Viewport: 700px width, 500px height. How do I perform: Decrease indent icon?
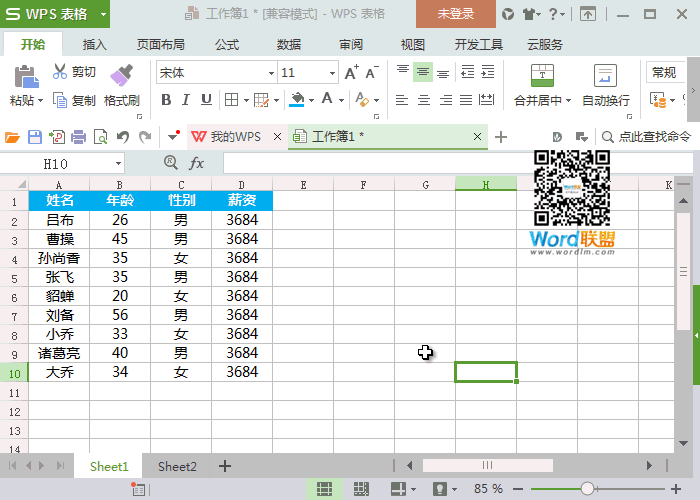click(x=467, y=72)
